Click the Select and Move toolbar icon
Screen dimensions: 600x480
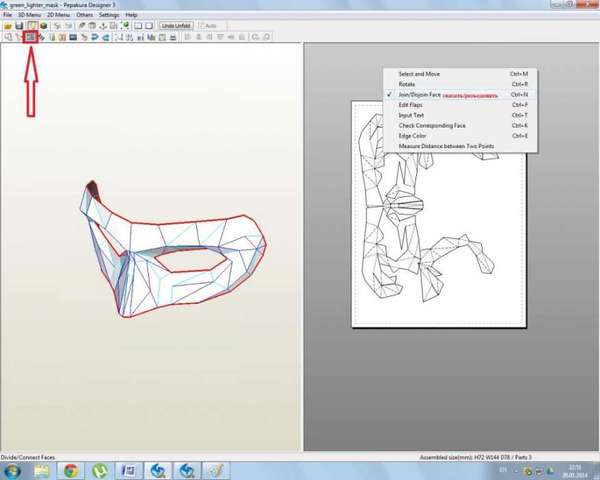pyautogui.click(x=8, y=37)
